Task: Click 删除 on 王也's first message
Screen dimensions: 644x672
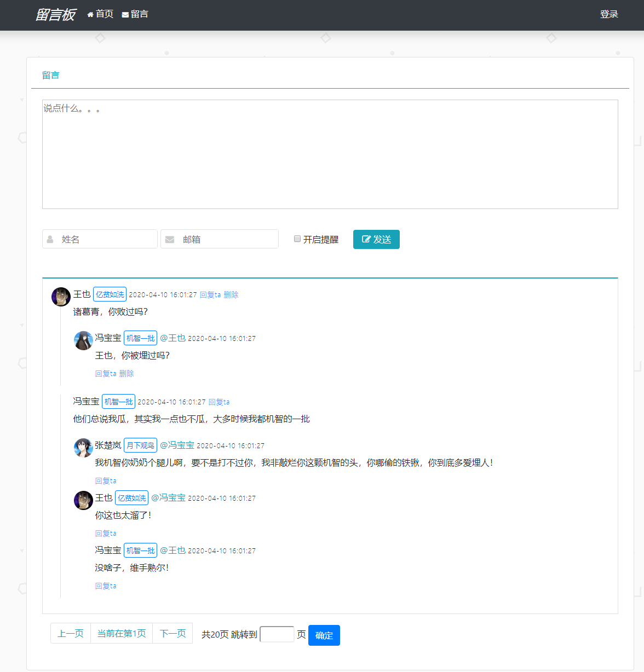Action: click(x=231, y=294)
